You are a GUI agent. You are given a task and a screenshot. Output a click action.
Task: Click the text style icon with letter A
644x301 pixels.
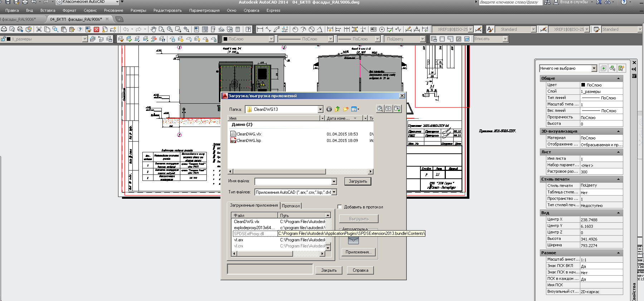coord(490,29)
